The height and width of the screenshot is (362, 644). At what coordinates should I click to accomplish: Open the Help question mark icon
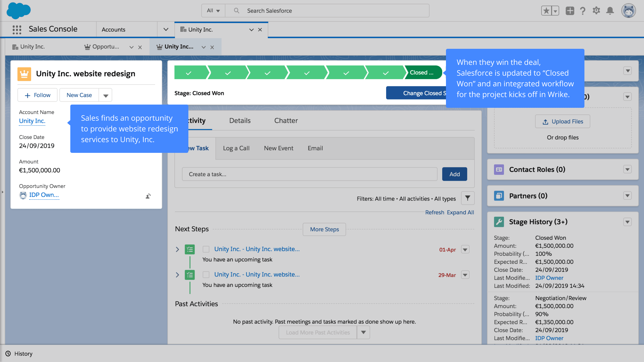[583, 11]
